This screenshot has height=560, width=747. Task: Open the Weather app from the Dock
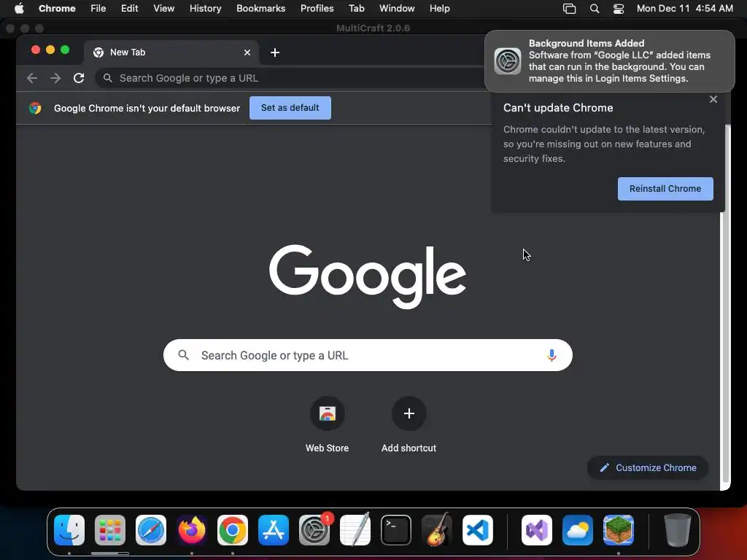coord(578,530)
